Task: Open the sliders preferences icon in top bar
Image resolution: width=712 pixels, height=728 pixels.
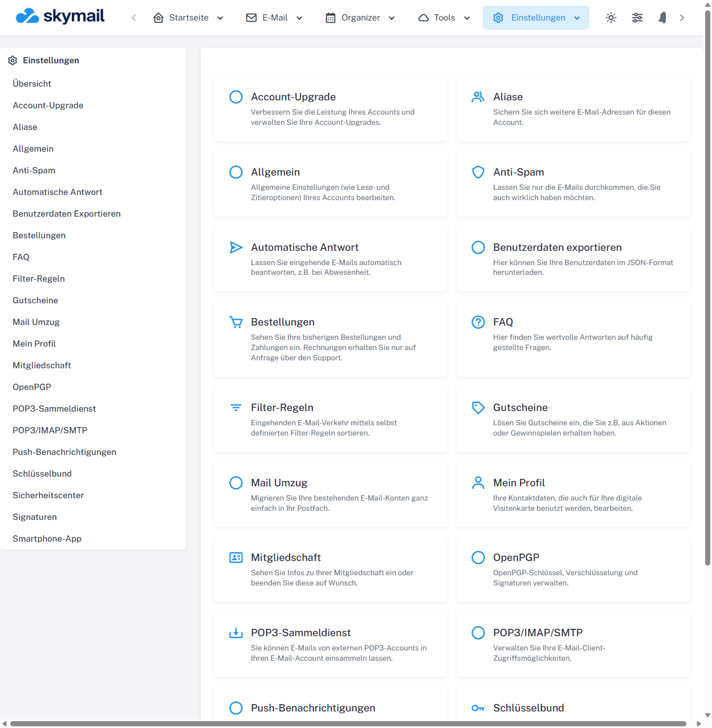Action: click(x=637, y=18)
